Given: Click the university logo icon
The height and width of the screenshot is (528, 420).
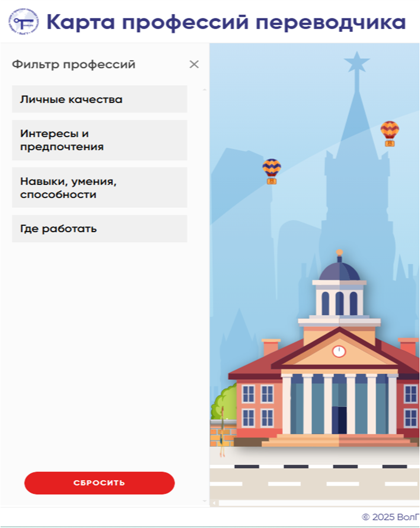Looking at the screenshot, I should (23, 22).
